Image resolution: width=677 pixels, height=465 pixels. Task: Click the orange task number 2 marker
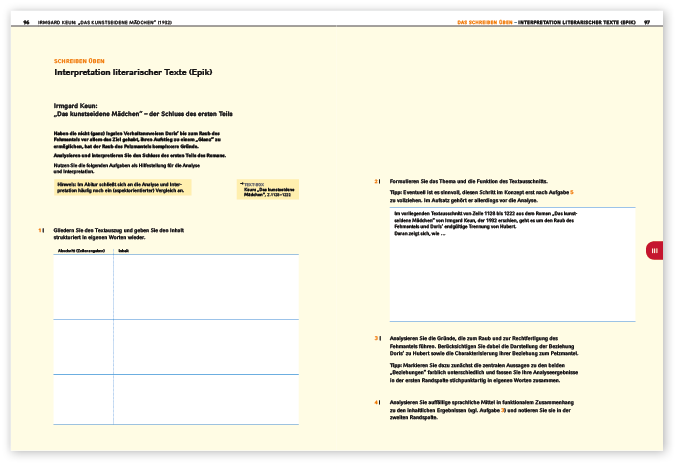tap(375, 181)
